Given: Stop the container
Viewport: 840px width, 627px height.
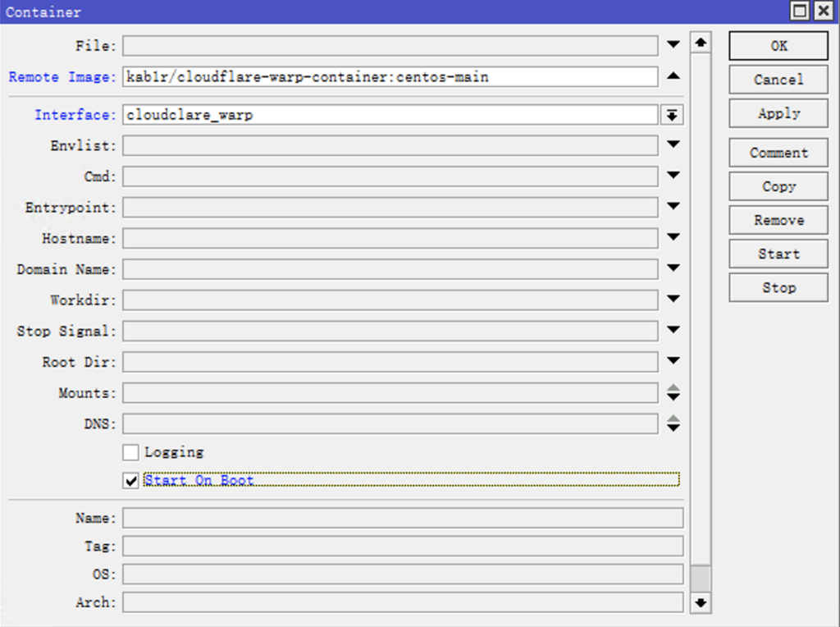Looking at the screenshot, I should [778, 288].
